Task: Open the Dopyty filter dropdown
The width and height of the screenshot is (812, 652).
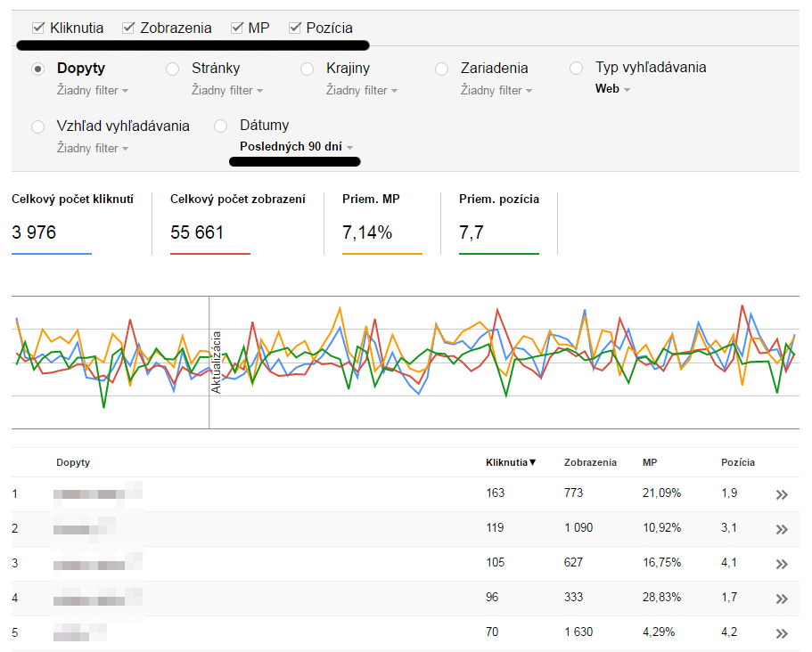Action: (x=93, y=91)
